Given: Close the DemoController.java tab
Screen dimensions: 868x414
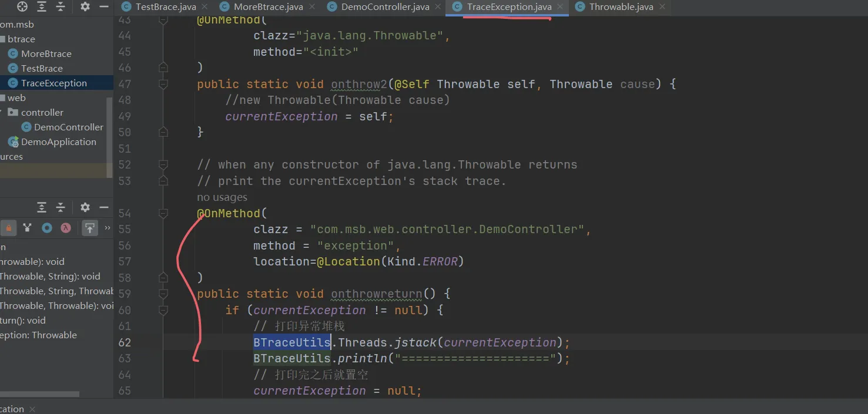Looking at the screenshot, I should [438, 7].
